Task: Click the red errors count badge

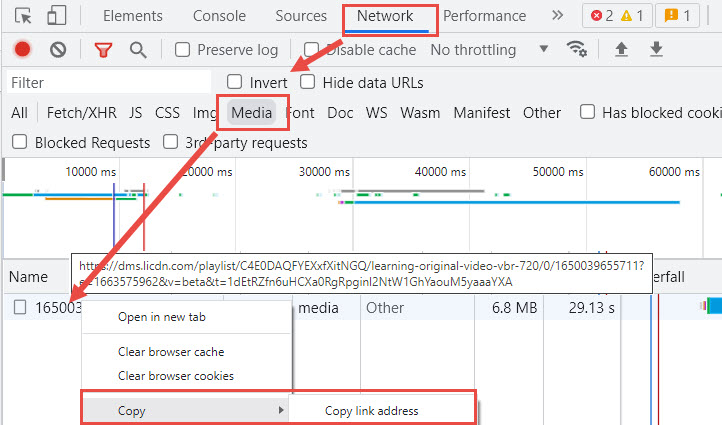Action: pyautogui.click(x=600, y=16)
